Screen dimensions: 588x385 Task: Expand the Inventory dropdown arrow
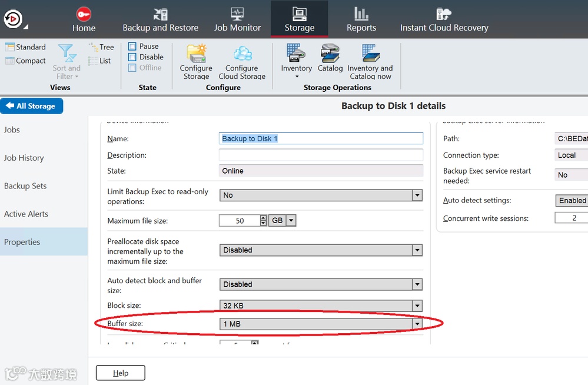tap(297, 77)
